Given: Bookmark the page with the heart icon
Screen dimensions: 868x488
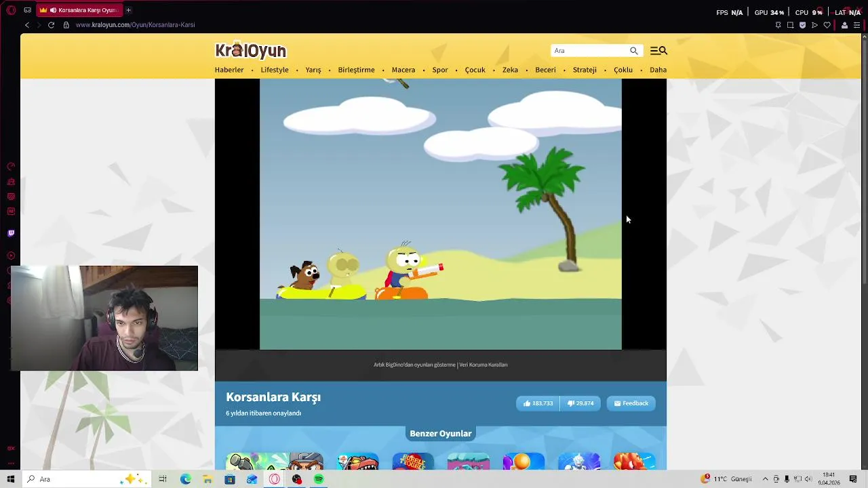Looking at the screenshot, I should pos(827,25).
